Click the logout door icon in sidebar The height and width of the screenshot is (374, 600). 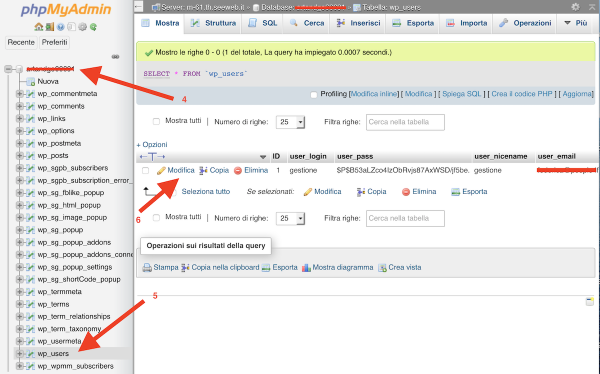pos(49,27)
